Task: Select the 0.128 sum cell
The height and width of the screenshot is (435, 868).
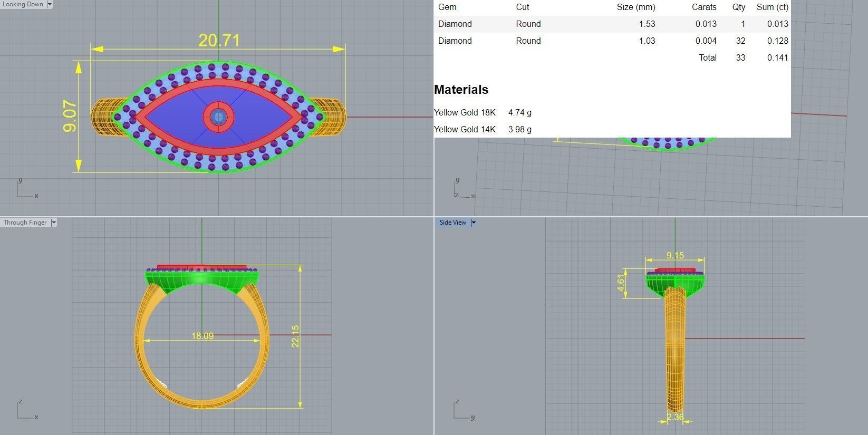Action: (778, 41)
